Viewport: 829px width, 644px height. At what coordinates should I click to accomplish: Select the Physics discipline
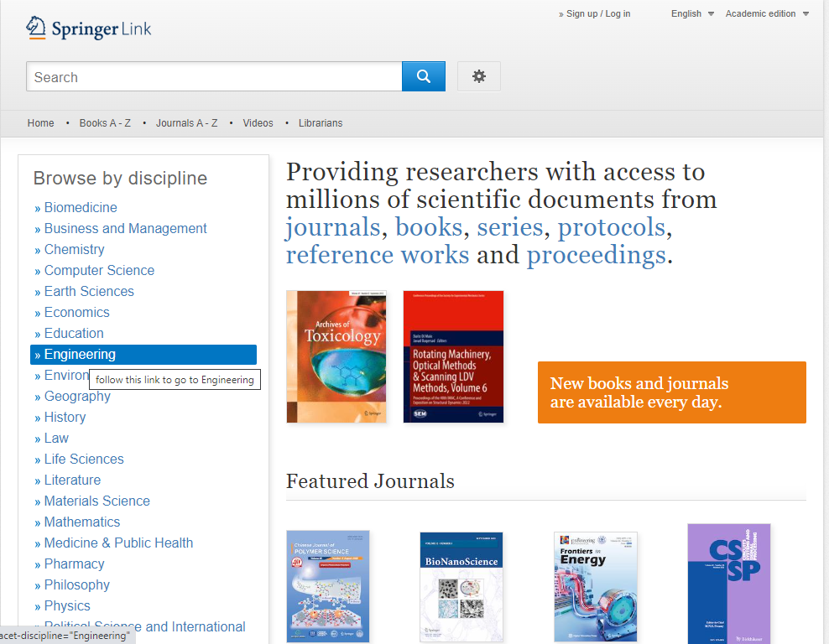[x=67, y=606]
